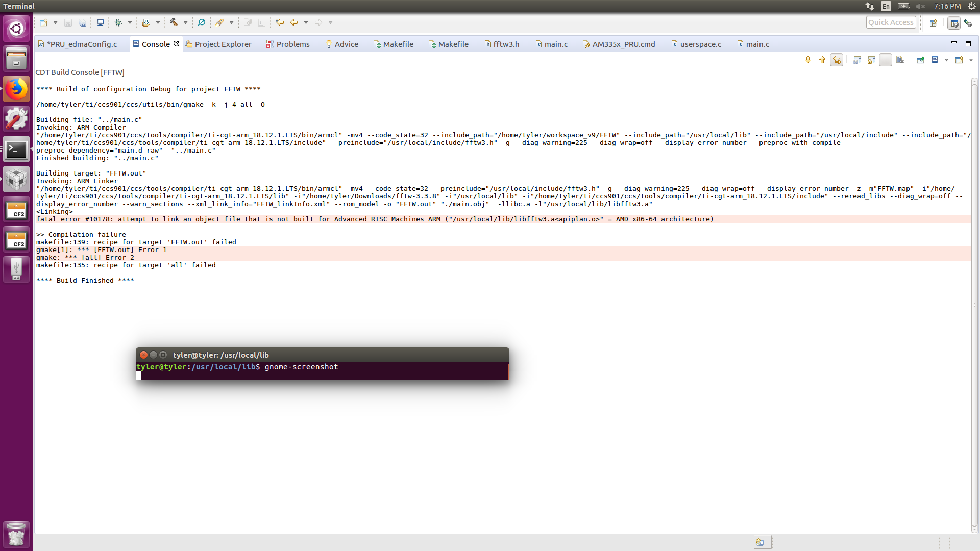Click the Build hammer icon
This screenshot has width=980, height=551.
pyautogui.click(x=174, y=22)
